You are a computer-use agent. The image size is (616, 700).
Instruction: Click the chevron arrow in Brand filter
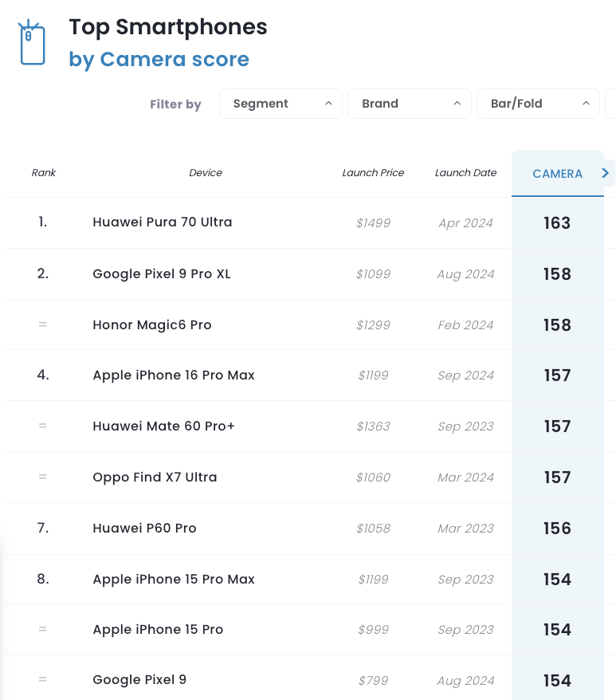tap(457, 103)
